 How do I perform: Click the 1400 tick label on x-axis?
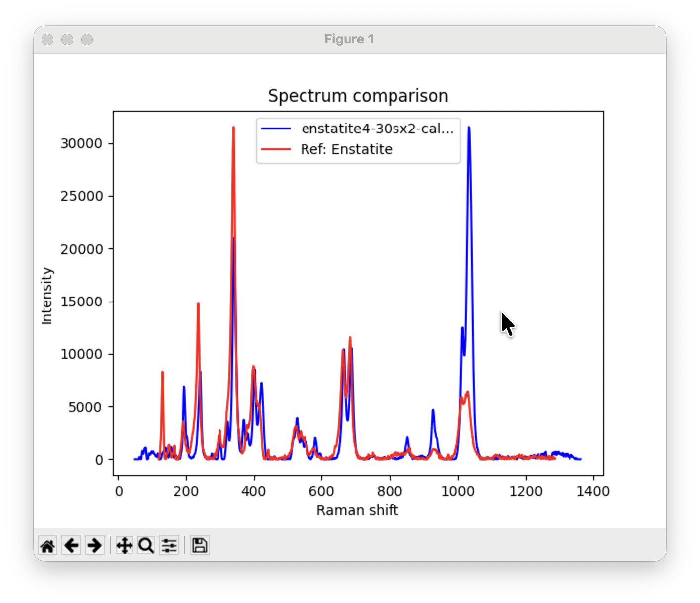point(593,491)
